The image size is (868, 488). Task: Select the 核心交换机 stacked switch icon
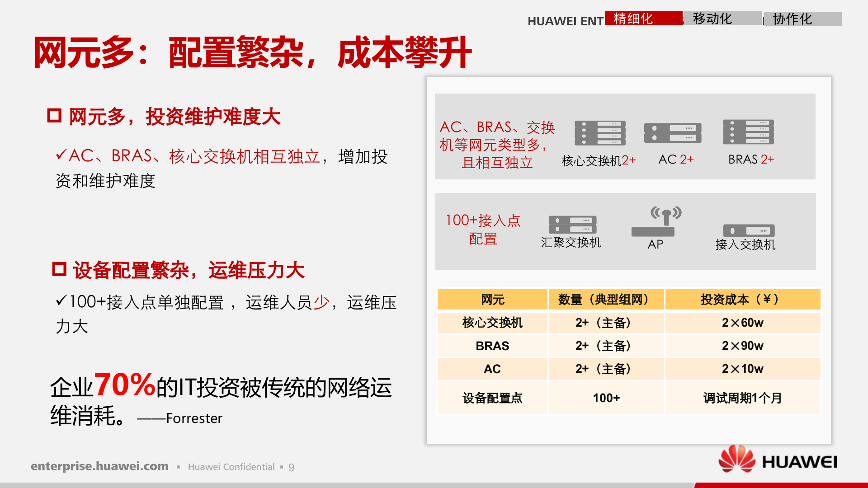(599, 134)
